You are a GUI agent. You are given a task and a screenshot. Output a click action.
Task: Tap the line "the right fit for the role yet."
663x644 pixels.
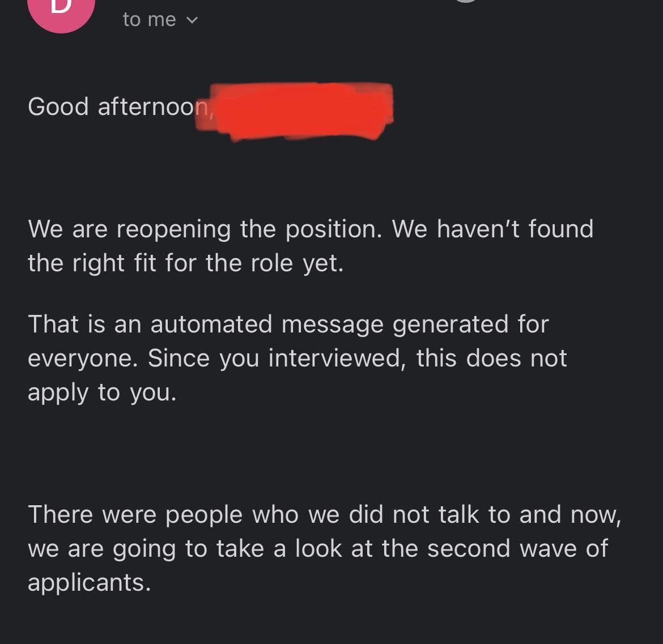(x=185, y=263)
